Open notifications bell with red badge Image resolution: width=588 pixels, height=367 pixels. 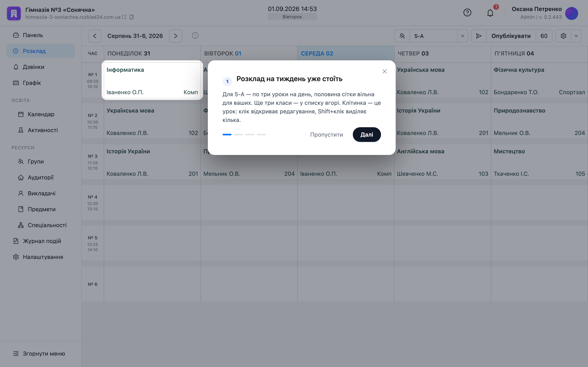click(490, 13)
